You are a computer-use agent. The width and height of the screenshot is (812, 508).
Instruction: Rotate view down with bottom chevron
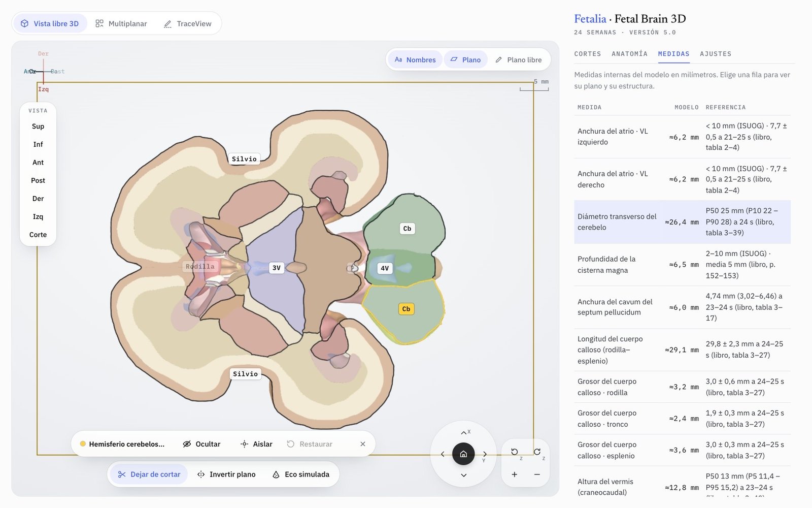point(463,475)
